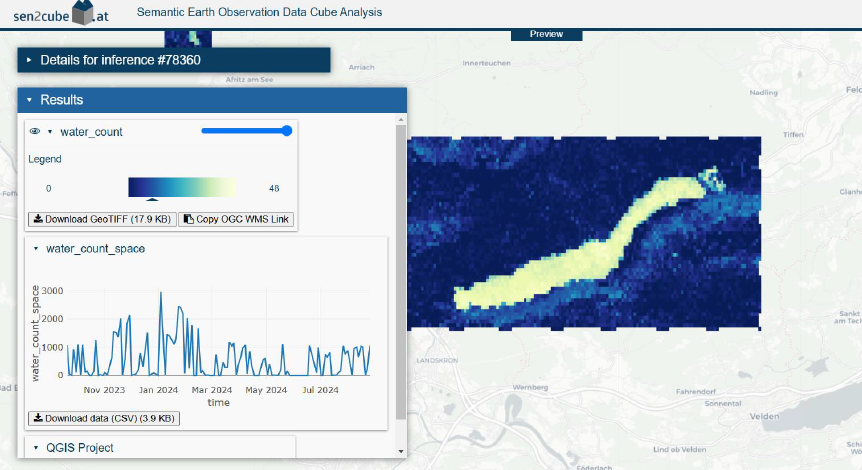Collapse the QGIS Project section
Image resolution: width=862 pixels, height=470 pixels.
37,447
